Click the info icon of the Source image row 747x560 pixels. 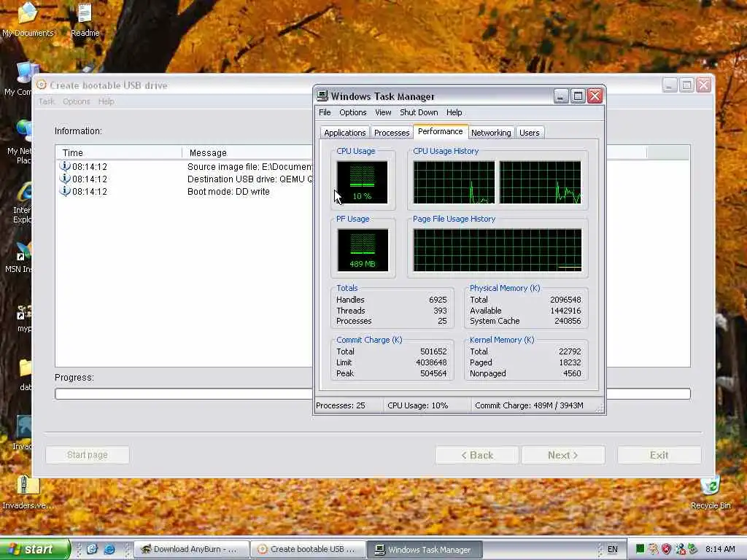(x=65, y=166)
